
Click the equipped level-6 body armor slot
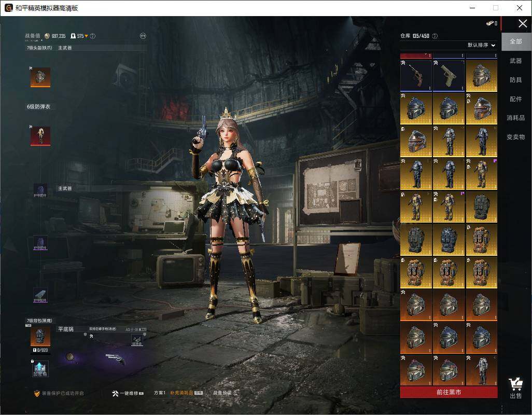tap(40, 136)
